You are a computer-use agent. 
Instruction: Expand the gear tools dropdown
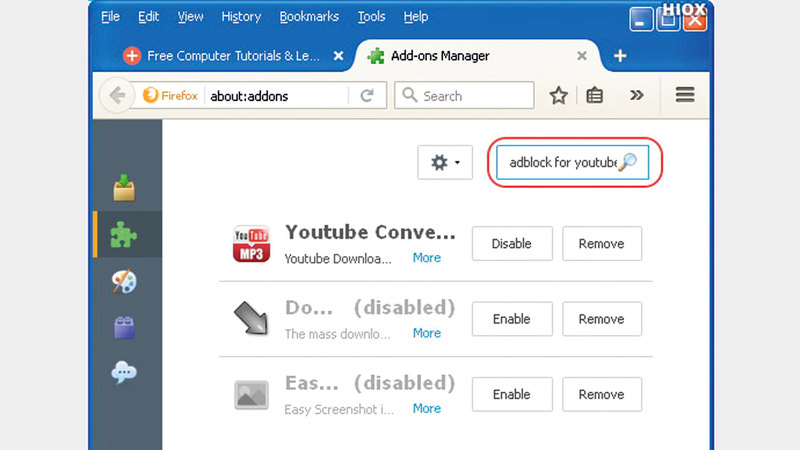444,162
